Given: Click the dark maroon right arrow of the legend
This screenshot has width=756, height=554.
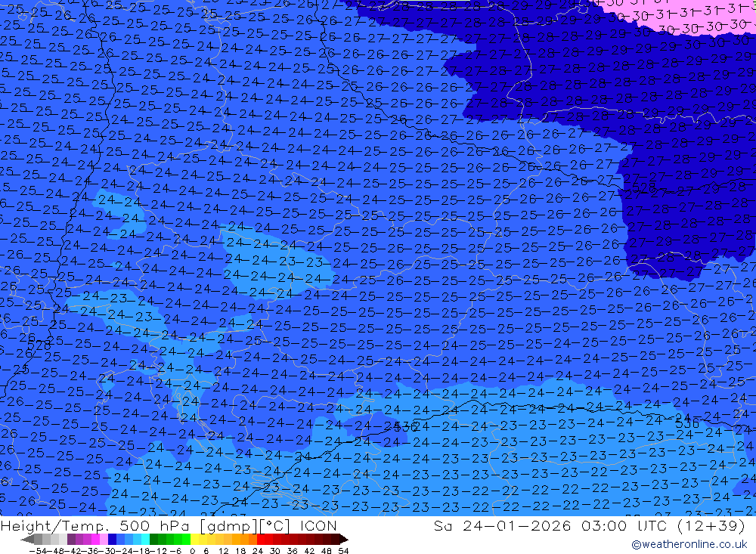Looking at the screenshot, I should [344, 539].
